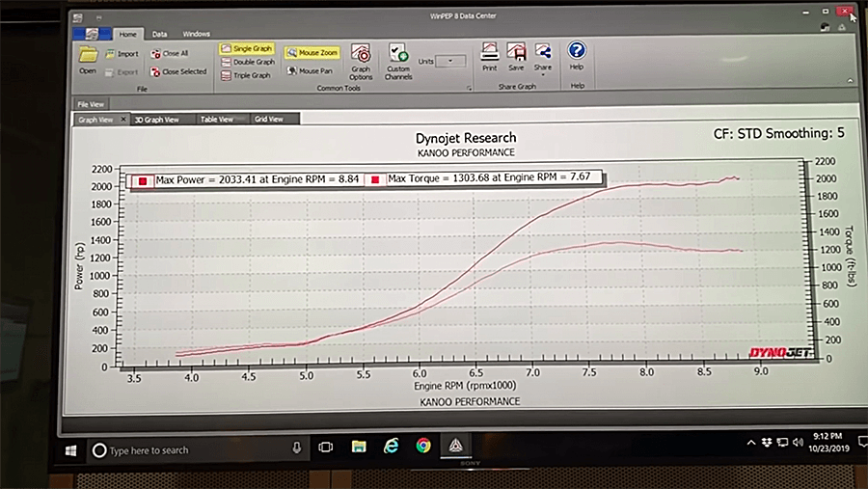The image size is (868, 489).
Task: Open the Windows ribbon tab
Action: pyautogui.click(x=196, y=34)
